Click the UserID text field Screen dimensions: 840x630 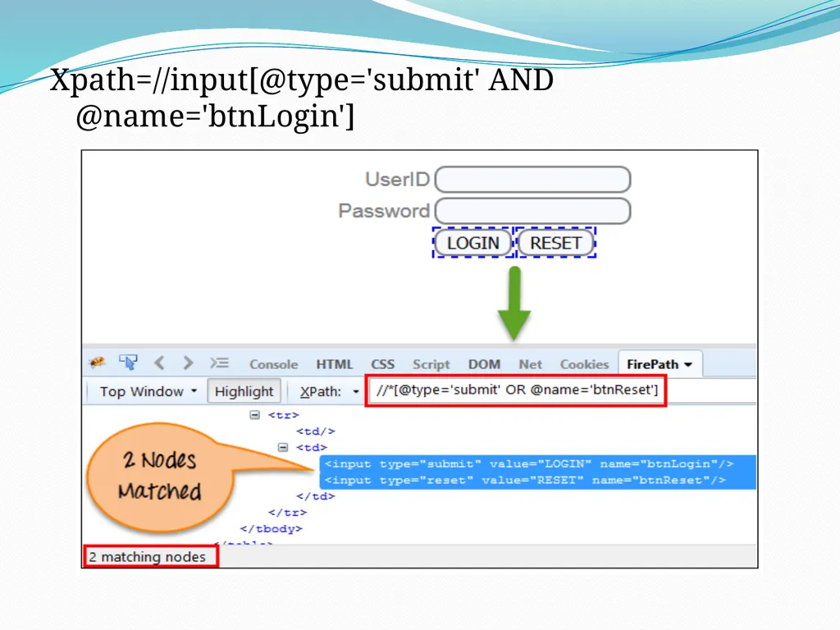pyautogui.click(x=533, y=180)
